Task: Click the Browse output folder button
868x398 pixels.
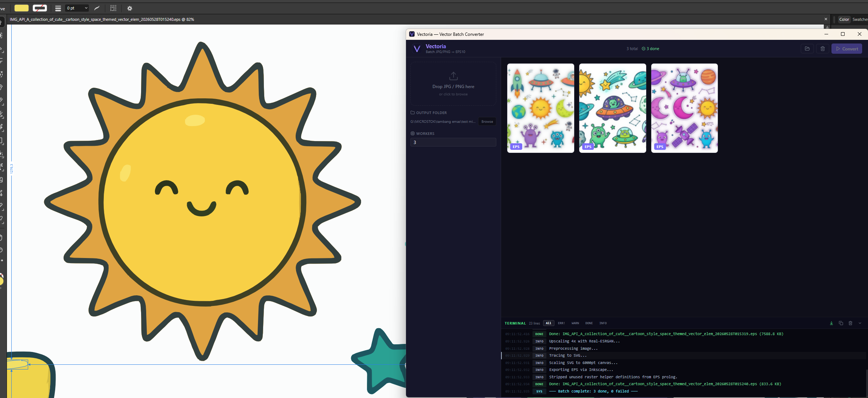Action: point(487,122)
